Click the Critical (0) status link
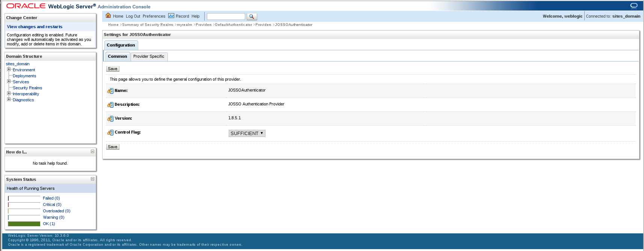 52,204
